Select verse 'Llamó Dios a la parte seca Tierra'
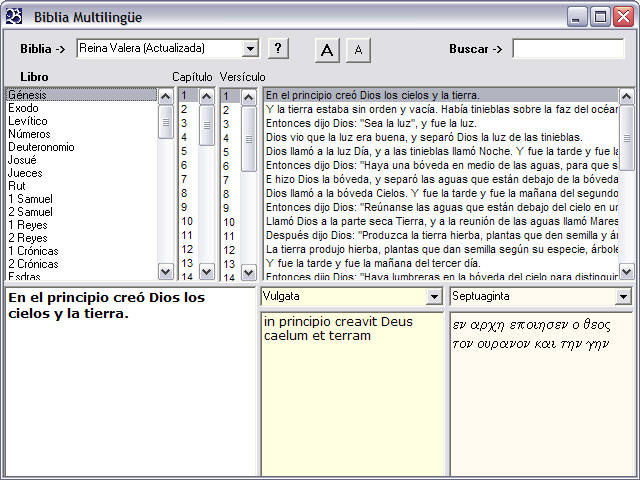This screenshot has width=640, height=480. click(x=441, y=221)
